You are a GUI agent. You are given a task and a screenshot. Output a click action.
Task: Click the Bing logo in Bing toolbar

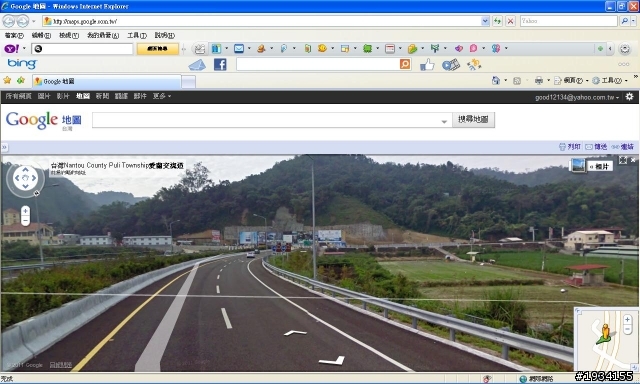[x=22, y=64]
